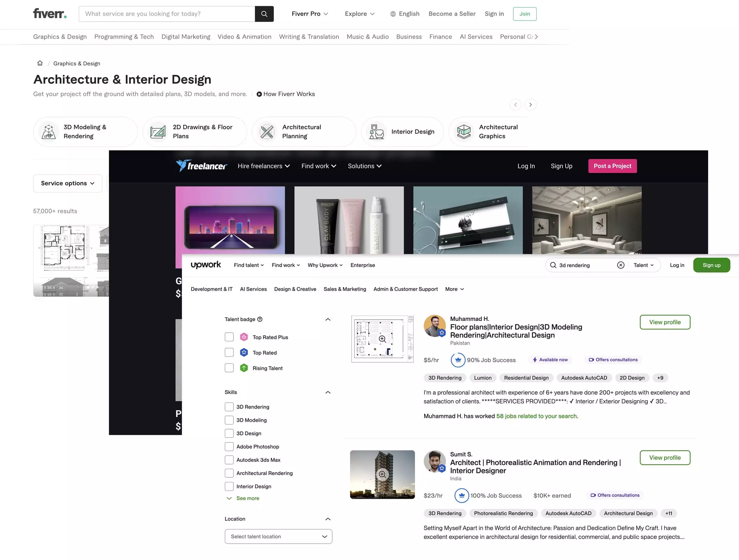Open the Explore dropdown on Fiverr
Image resolution: width=739 pixels, height=560 pixels.
(x=360, y=14)
